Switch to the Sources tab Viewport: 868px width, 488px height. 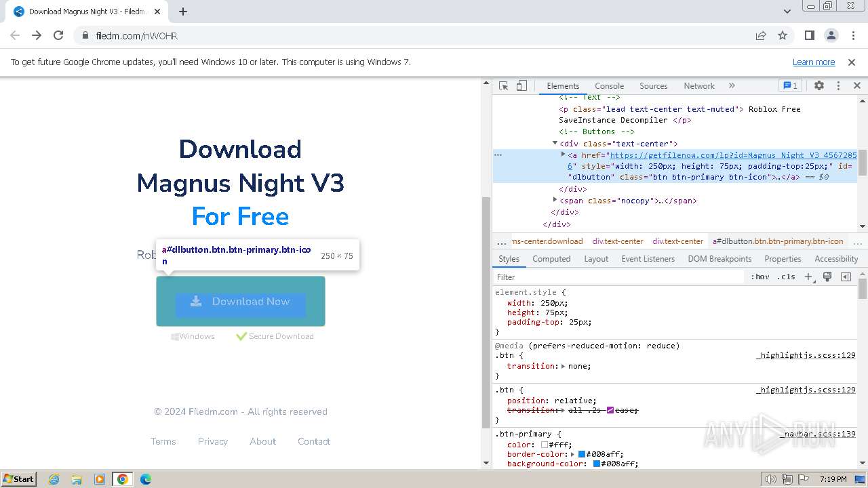point(654,86)
